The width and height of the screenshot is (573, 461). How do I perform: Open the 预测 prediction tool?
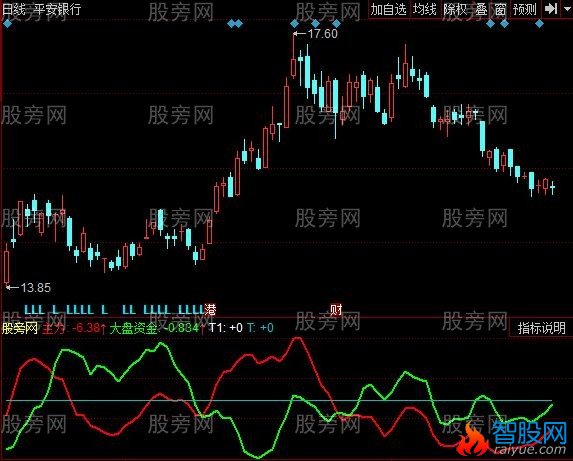tap(524, 9)
